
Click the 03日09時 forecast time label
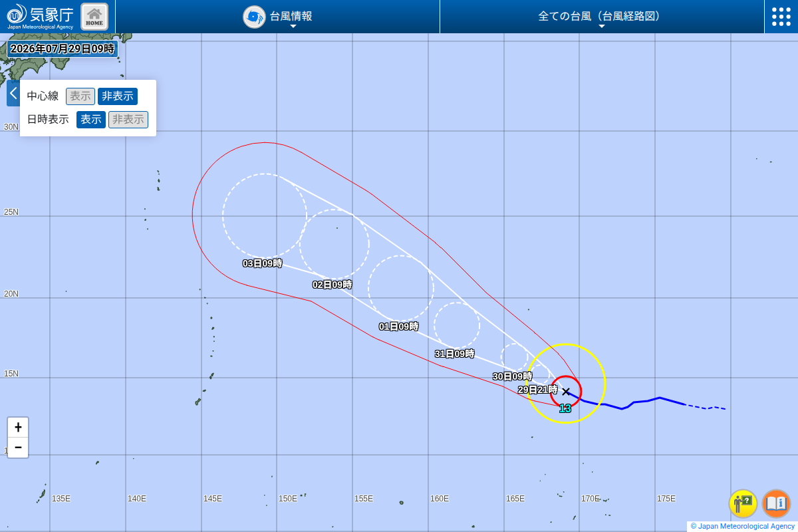[263, 263]
